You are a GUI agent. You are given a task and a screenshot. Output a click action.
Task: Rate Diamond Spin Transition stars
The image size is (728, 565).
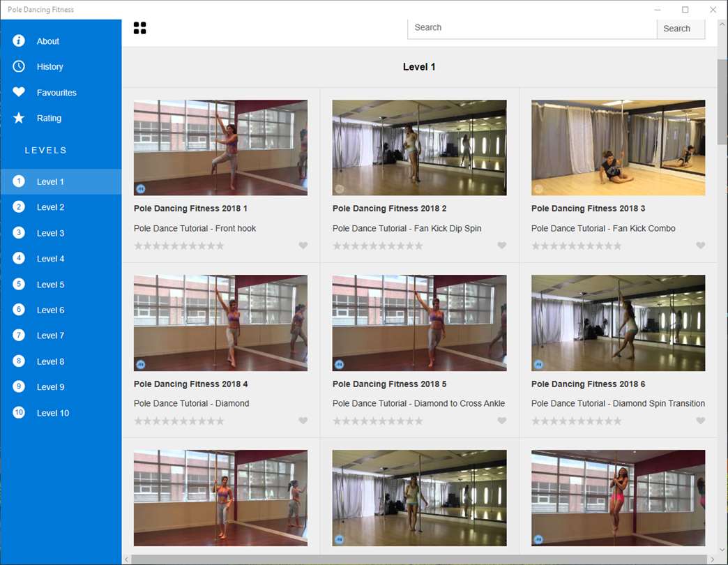pos(577,421)
